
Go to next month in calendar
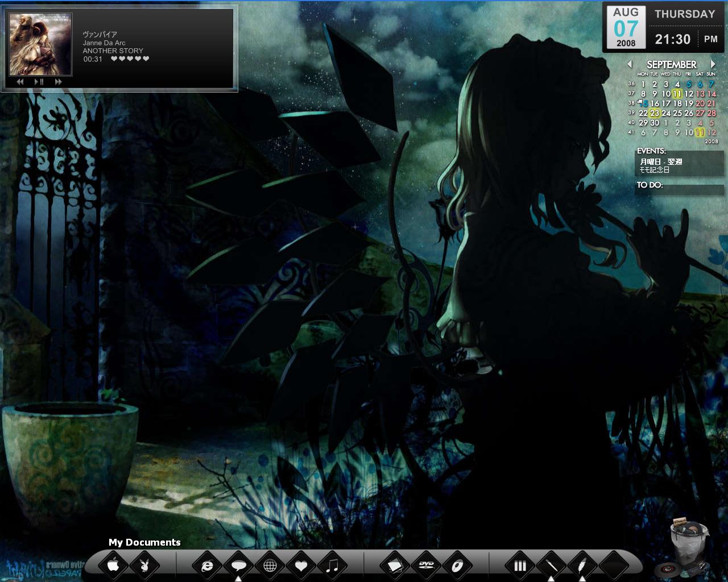(x=713, y=64)
